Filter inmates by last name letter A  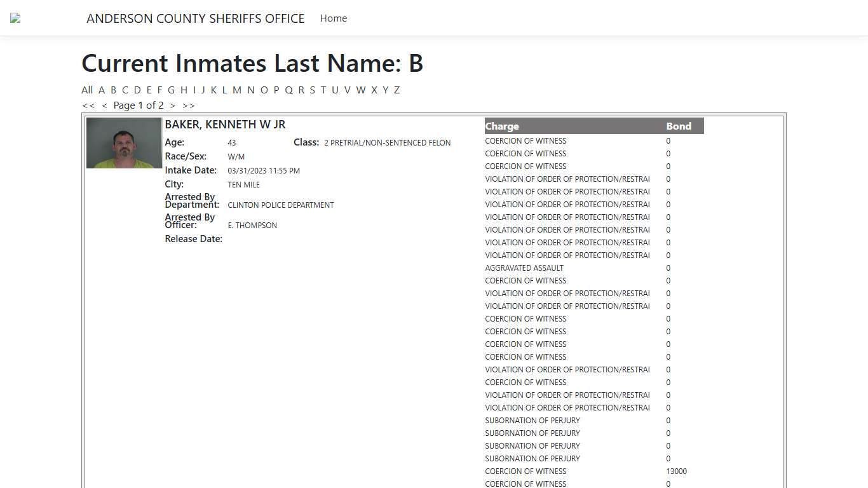pyautogui.click(x=102, y=90)
